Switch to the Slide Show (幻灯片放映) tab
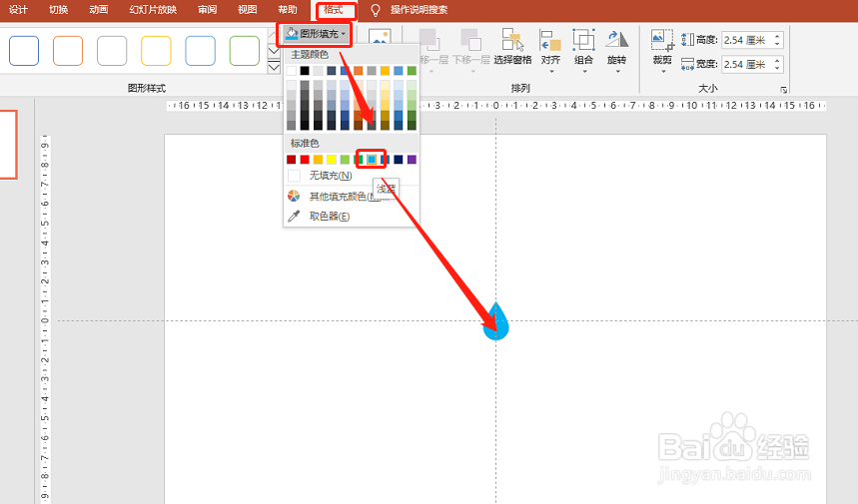Image resolution: width=858 pixels, height=504 pixels. point(153,9)
